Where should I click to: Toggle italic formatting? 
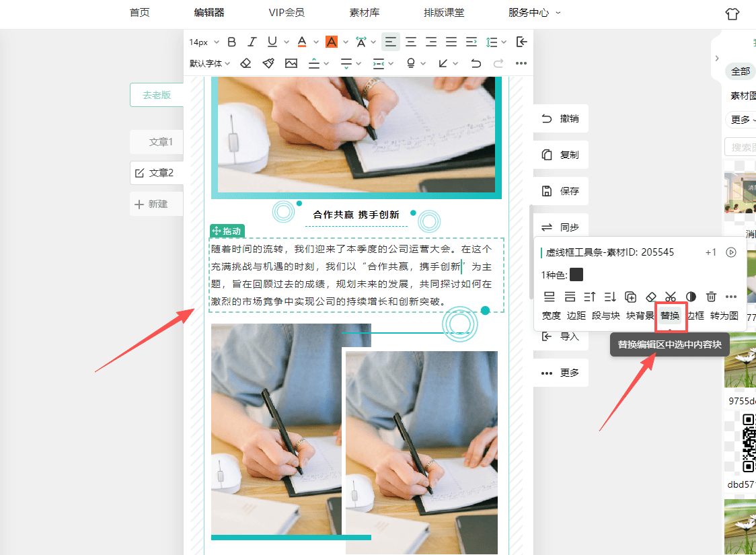[x=252, y=42]
